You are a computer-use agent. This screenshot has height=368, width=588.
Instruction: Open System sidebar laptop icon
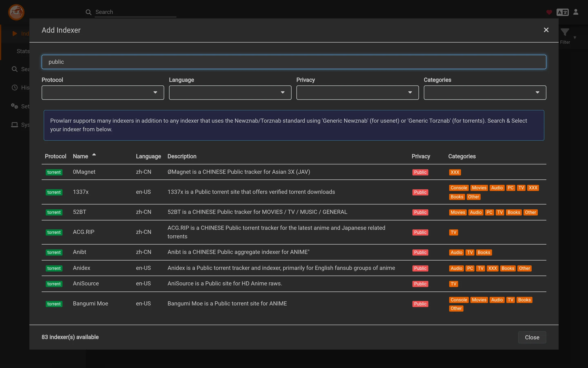[14, 125]
